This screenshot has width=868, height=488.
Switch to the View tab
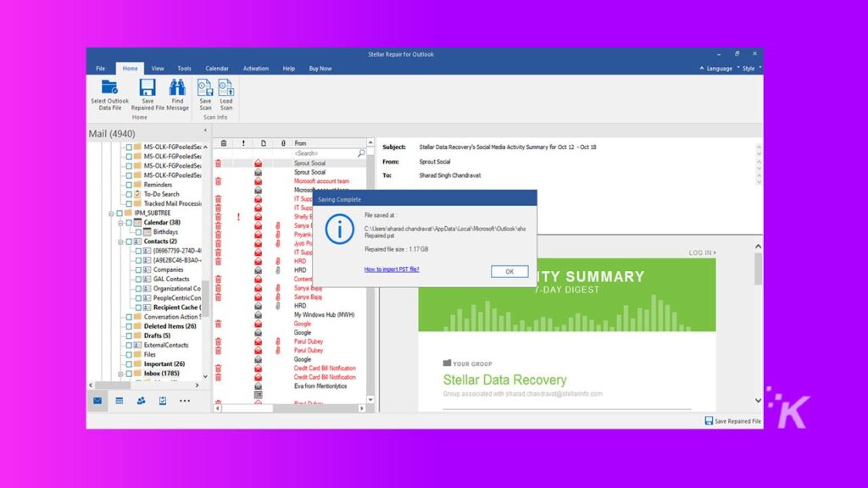157,69
